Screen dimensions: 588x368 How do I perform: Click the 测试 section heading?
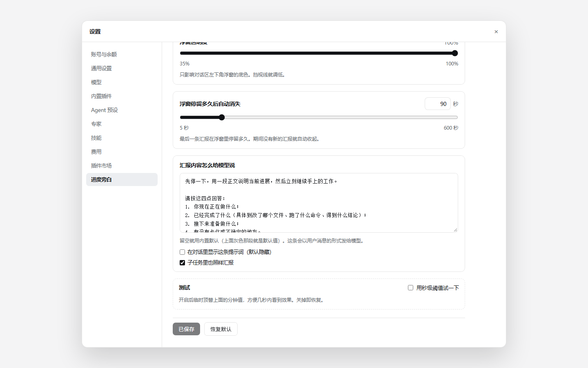click(185, 288)
